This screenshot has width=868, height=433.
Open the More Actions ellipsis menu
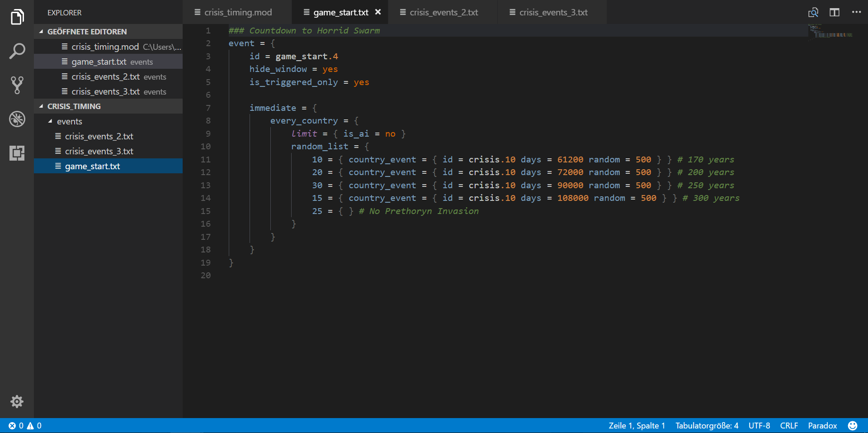click(856, 12)
